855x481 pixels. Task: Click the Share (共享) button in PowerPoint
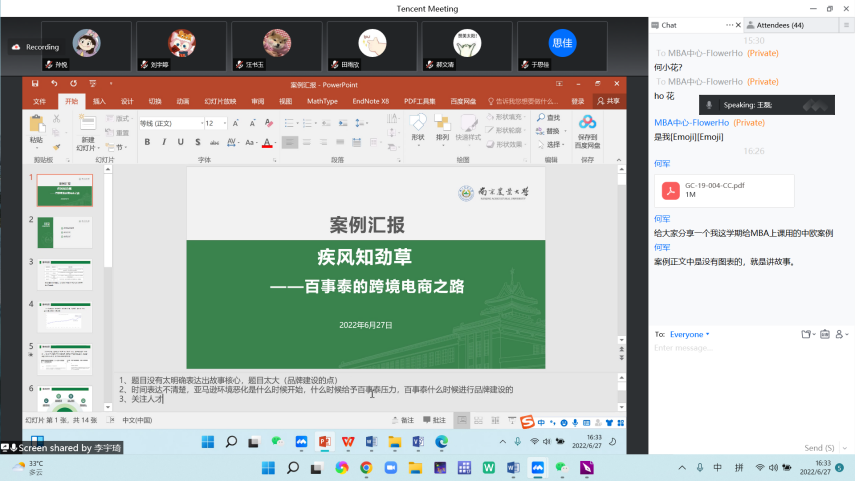607,101
